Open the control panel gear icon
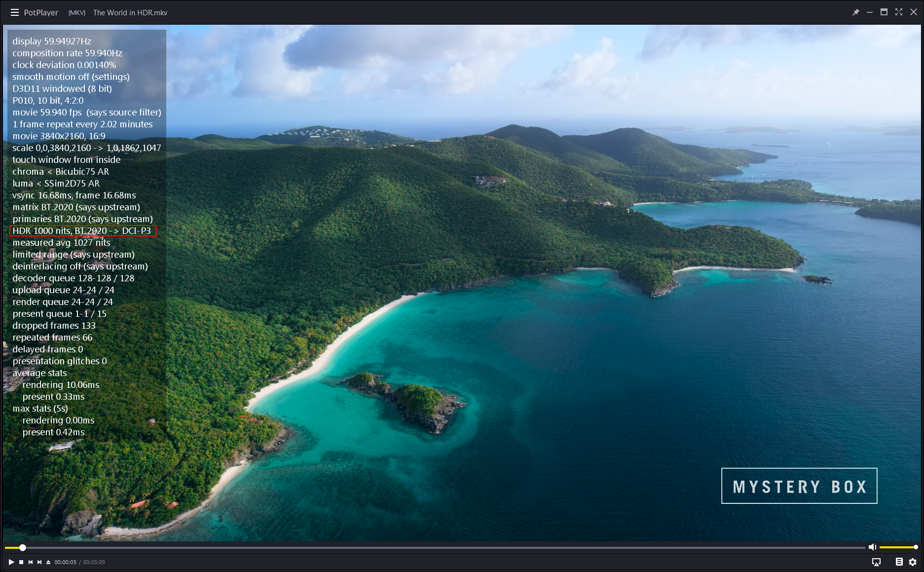This screenshot has height=572, width=924. [x=913, y=562]
